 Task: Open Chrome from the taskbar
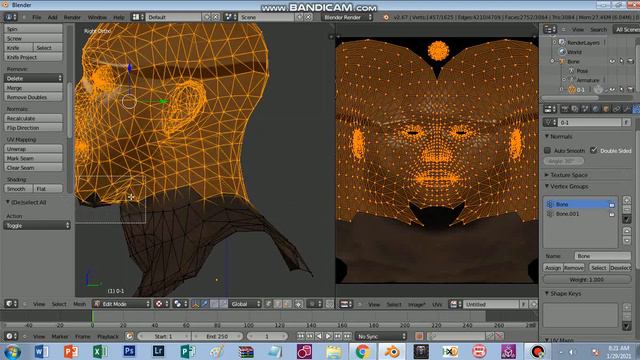[x=362, y=351]
